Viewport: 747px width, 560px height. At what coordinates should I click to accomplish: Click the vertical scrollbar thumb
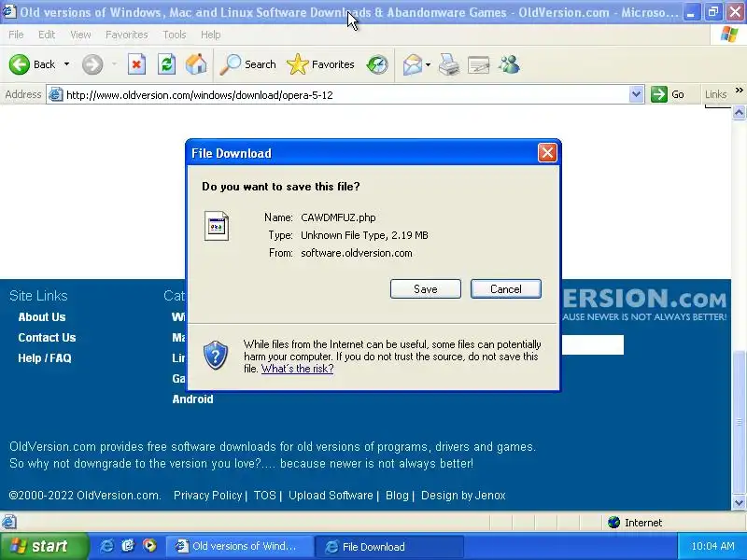(739, 422)
